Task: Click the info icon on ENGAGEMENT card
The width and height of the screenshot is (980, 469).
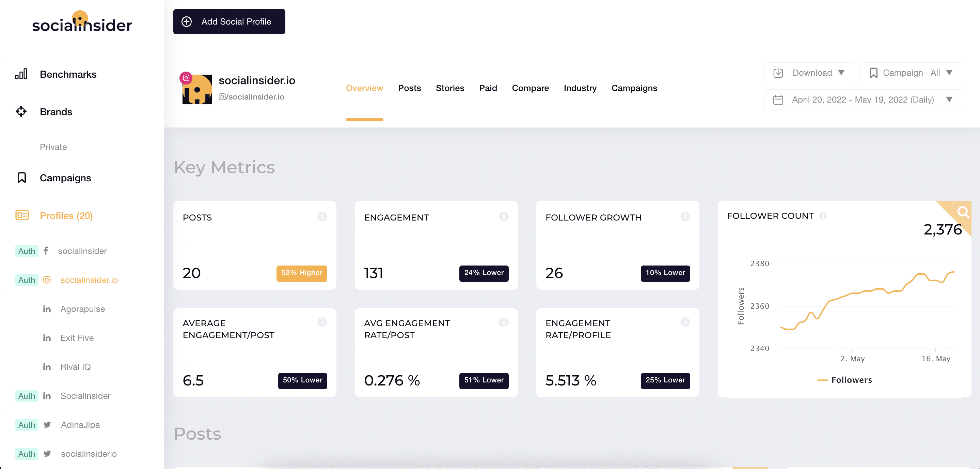Action: coord(504,216)
